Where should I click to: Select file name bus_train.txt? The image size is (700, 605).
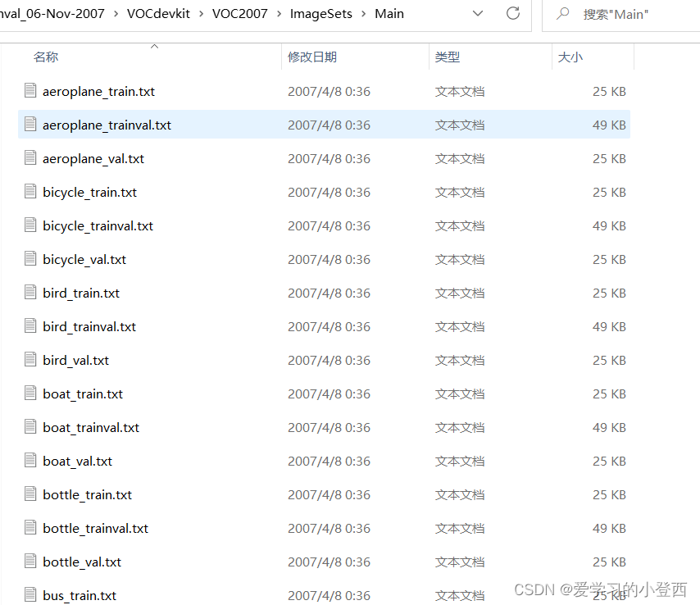coord(80,596)
